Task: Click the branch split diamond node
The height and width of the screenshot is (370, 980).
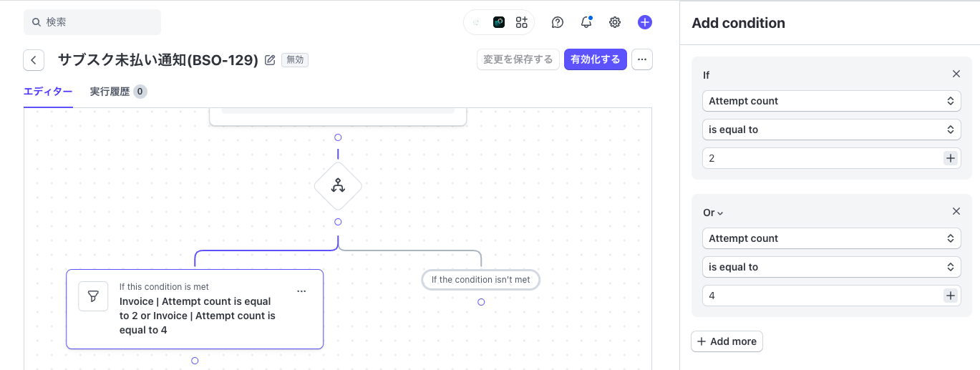Action: coord(338,186)
